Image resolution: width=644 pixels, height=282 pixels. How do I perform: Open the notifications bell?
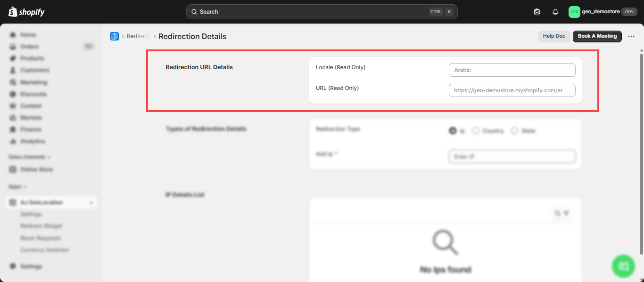click(x=555, y=12)
